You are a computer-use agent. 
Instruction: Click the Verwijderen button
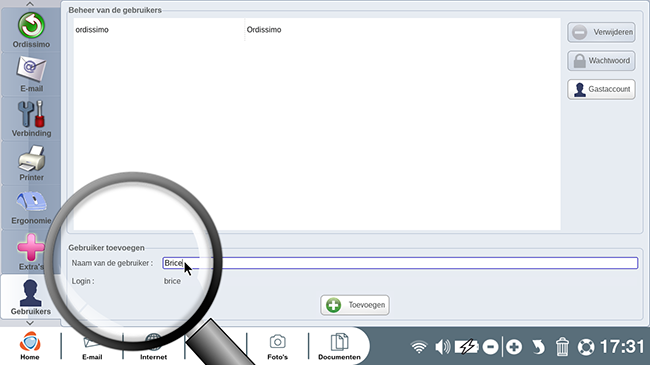(x=601, y=32)
